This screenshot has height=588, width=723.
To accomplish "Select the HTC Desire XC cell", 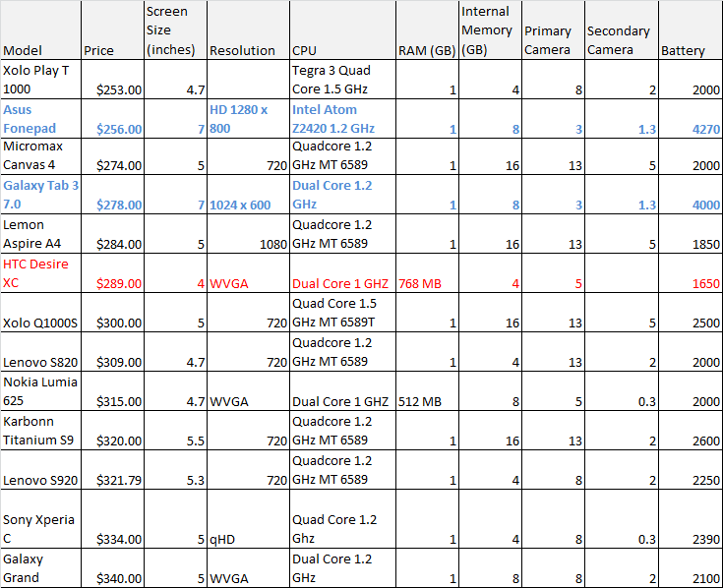I will (40, 272).
